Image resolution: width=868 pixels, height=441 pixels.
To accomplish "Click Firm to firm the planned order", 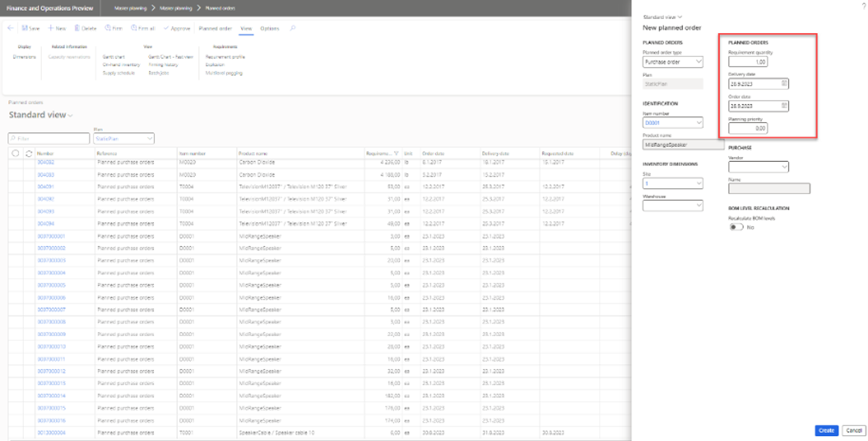I will click(114, 28).
